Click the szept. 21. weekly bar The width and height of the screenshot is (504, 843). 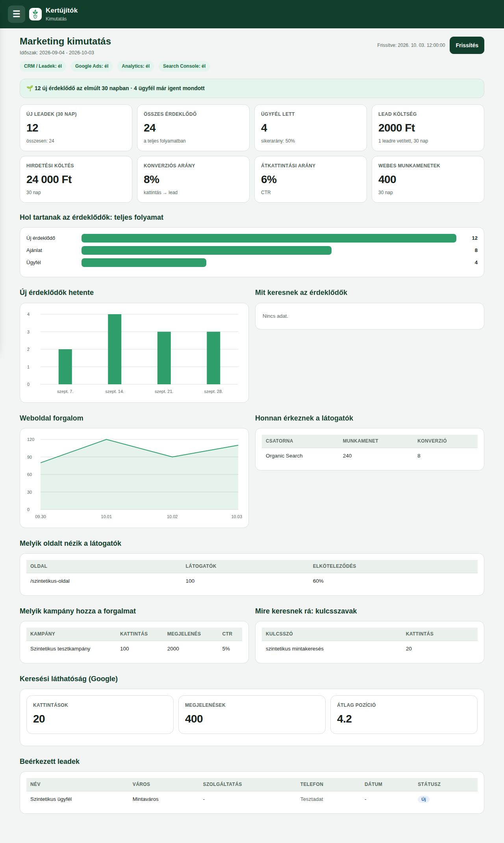coord(164,358)
